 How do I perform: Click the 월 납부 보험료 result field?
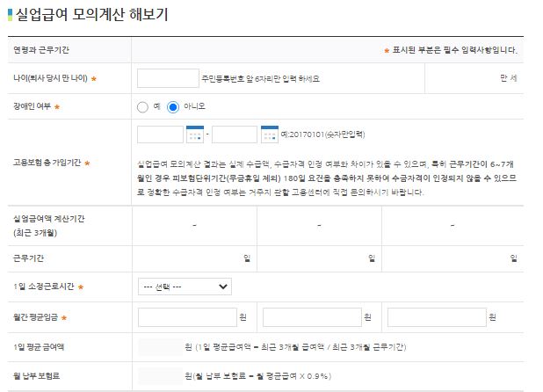pyautogui.click(x=160, y=376)
